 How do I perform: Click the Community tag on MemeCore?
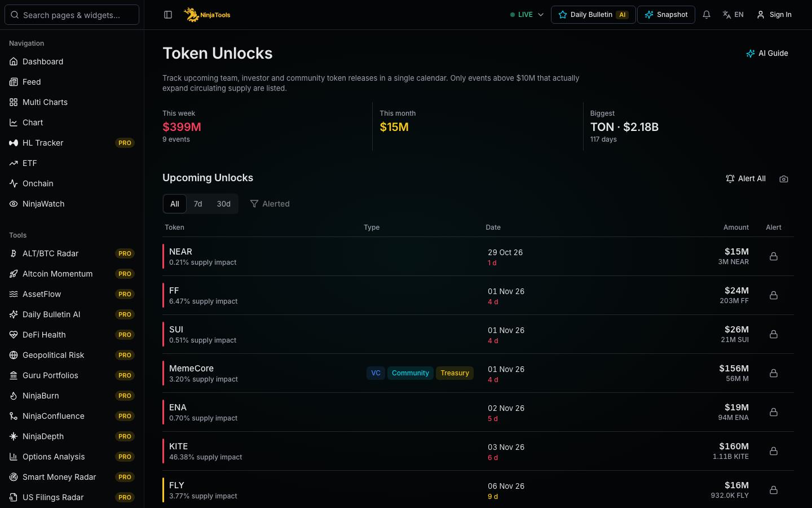click(411, 373)
